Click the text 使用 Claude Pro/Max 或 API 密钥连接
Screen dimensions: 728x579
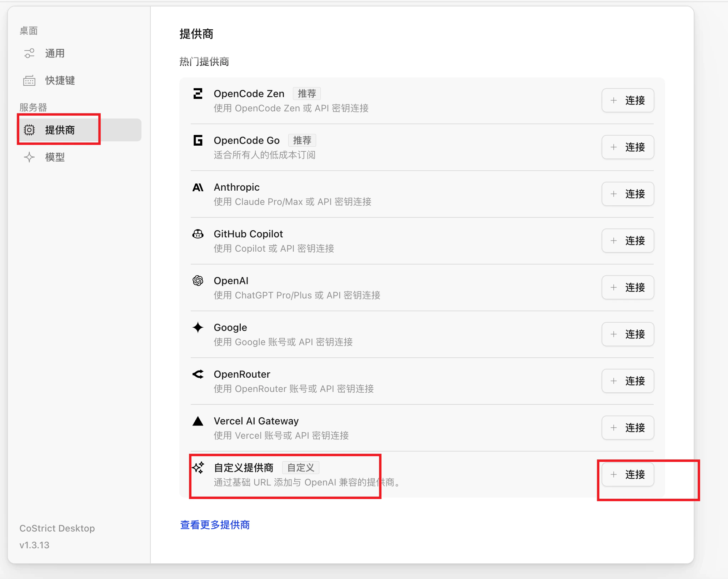click(293, 202)
